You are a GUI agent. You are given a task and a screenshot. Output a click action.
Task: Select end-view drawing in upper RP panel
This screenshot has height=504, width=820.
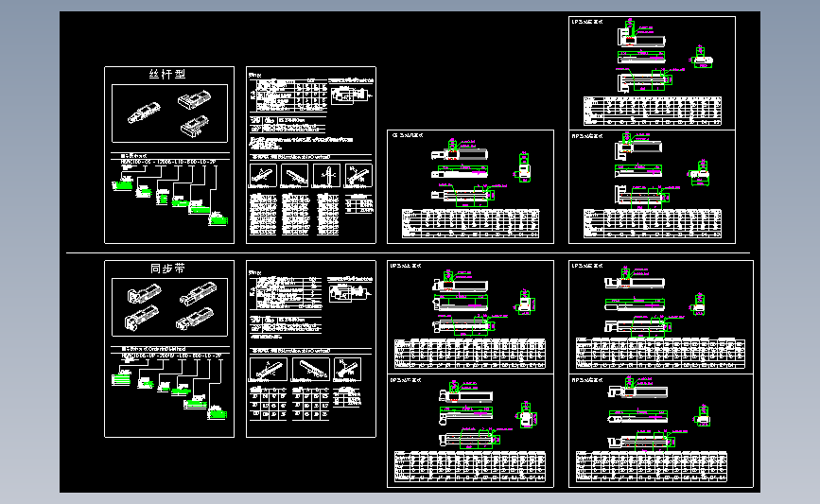click(x=699, y=174)
